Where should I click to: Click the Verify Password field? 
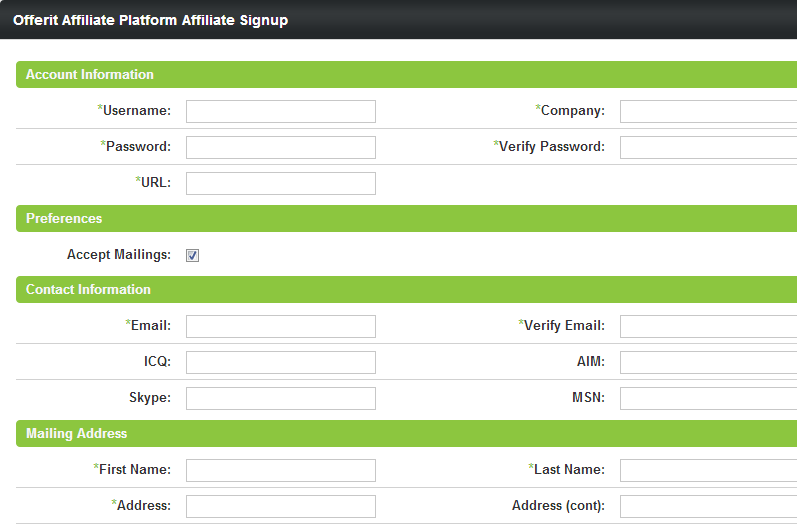tap(708, 147)
